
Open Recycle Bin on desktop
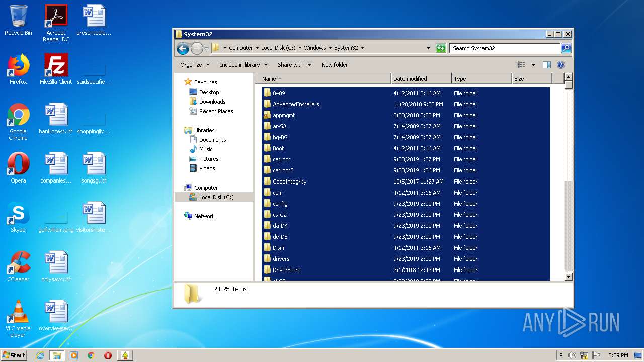point(18,21)
